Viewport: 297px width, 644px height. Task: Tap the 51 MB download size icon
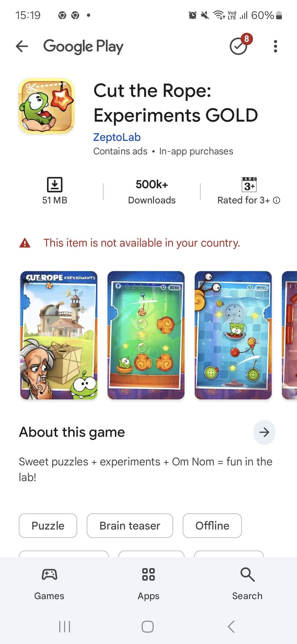point(55,184)
